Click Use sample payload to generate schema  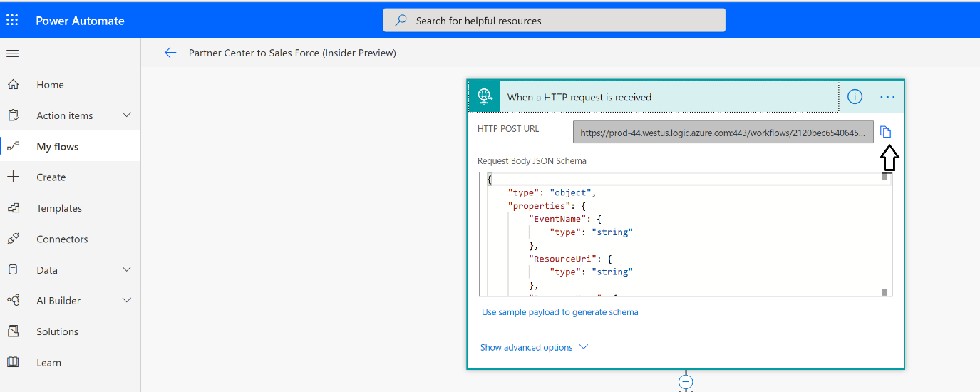click(x=559, y=312)
